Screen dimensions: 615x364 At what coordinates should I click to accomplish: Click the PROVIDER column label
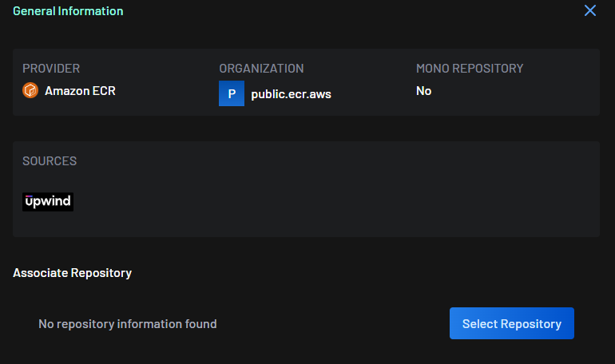point(51,69)
